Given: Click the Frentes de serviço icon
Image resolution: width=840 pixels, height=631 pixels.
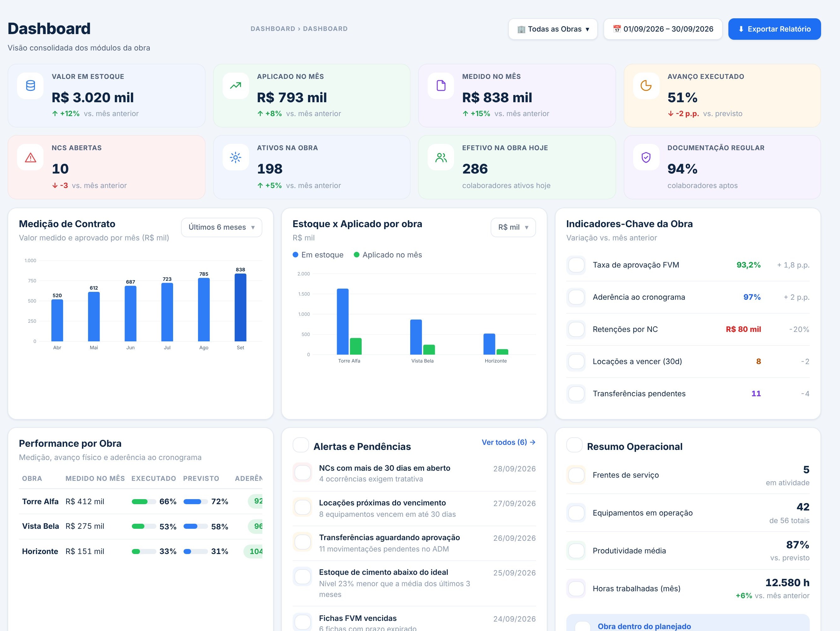Looking at the screenshot, I should point(576,475).
